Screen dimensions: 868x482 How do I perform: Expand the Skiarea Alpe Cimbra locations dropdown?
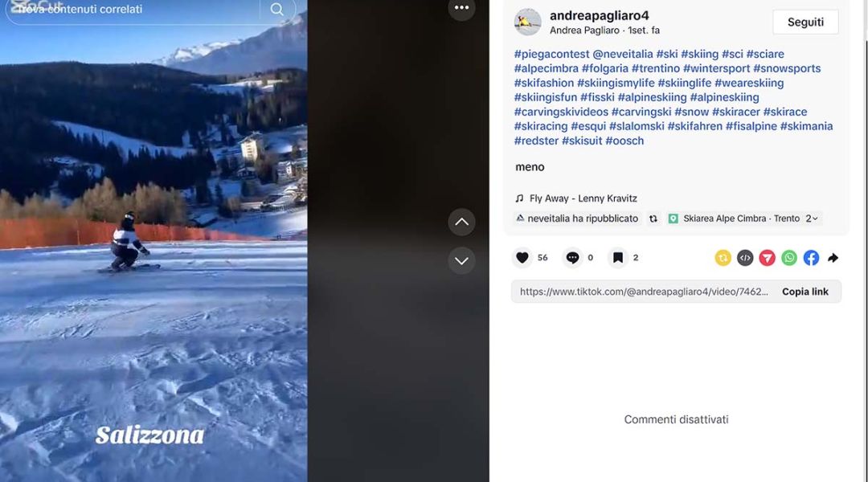coord(812,219)
